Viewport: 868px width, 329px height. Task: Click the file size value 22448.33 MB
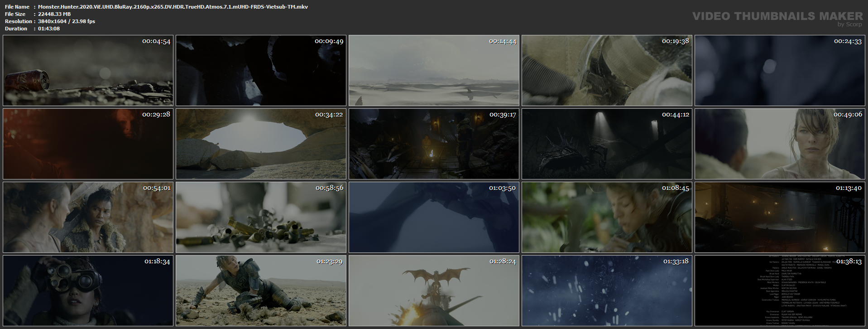[x=54, y=14]
